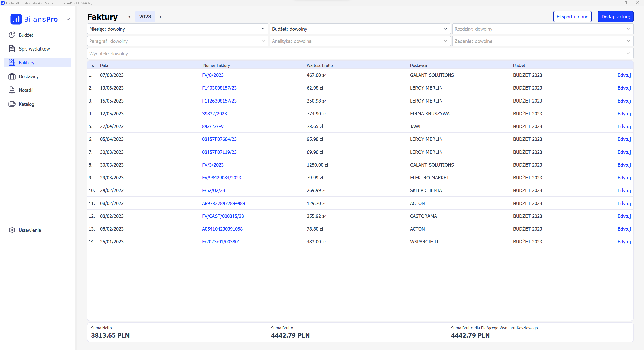The width and height of the screenshot is (644, 350).
Task: Go to next year with right arrow
Action: coord(161,17)
